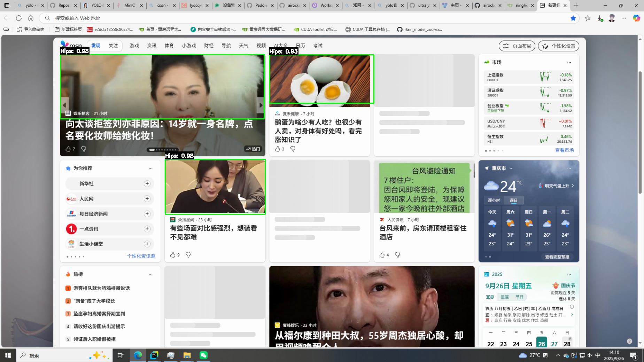This screenshot has width=644, height=362.
Task: Open the browser downloads icon
Action: tap(600, 18)
